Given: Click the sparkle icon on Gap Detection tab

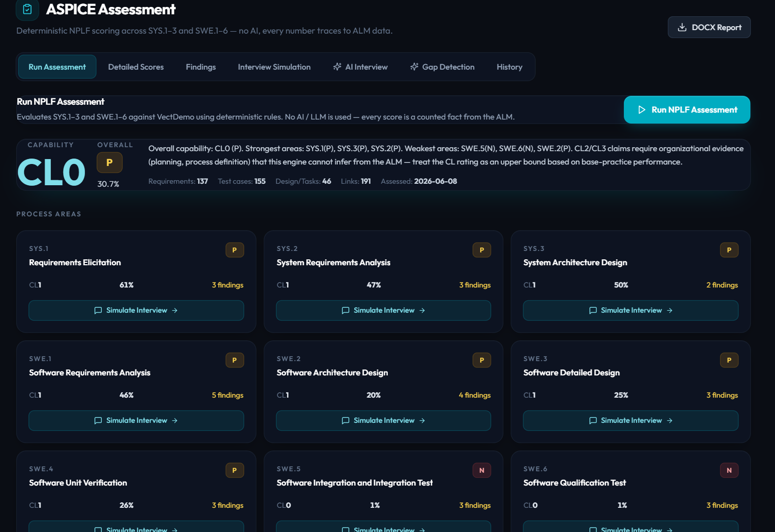Looking at the screenshot, I should pos(414,67).
